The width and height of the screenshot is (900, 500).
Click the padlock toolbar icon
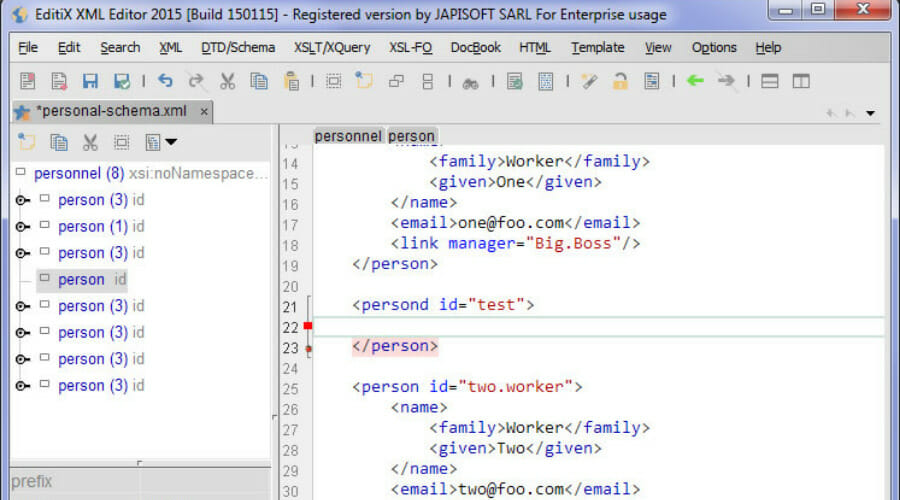[620, 81]
